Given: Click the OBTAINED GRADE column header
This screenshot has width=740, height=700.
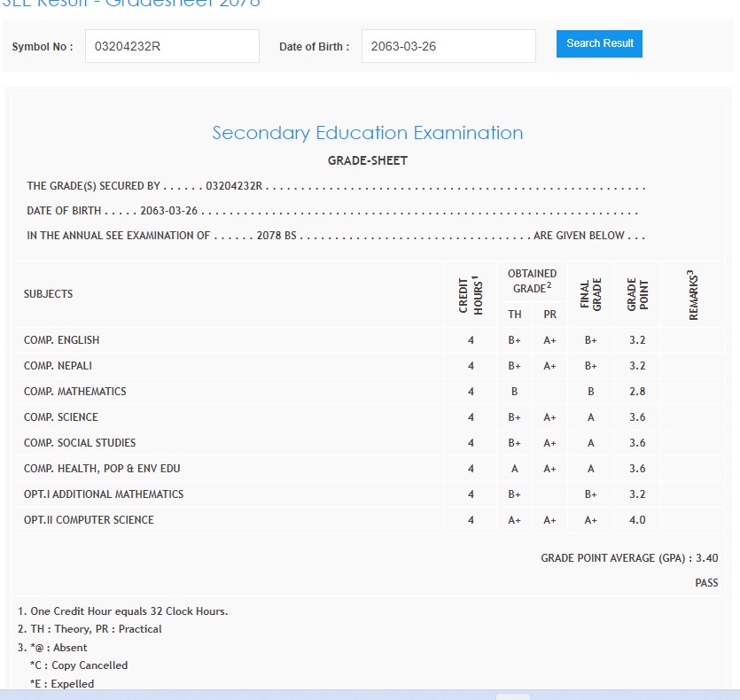Looking at the screenshot, I should coord(532,281).
